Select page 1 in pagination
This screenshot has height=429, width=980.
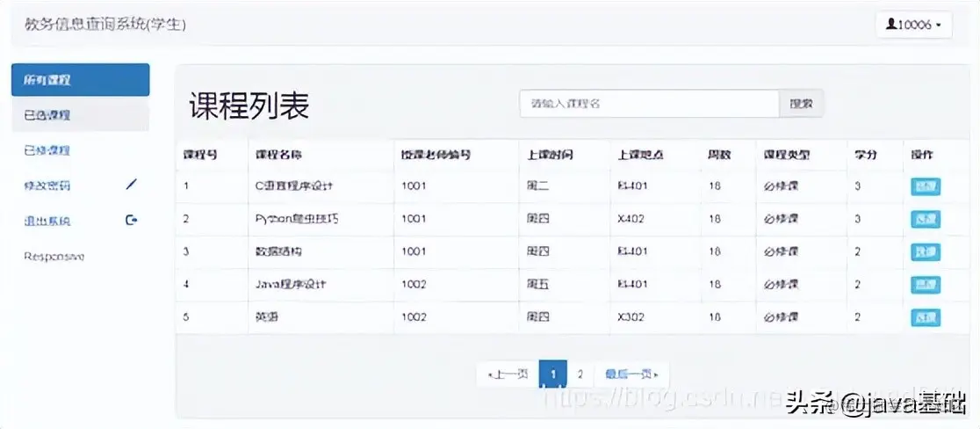(553, 374)
